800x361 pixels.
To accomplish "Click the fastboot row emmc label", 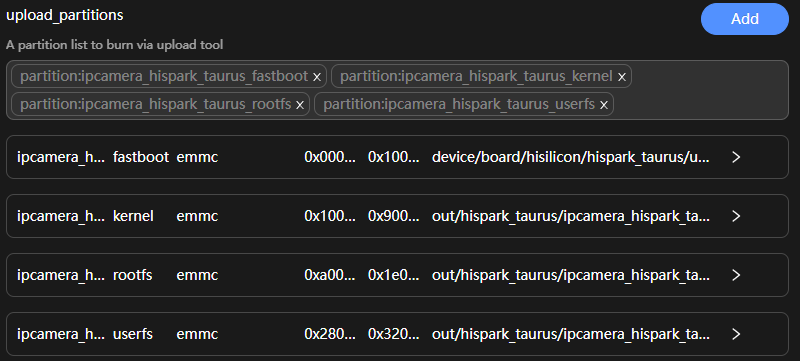I will pos(197,157).
